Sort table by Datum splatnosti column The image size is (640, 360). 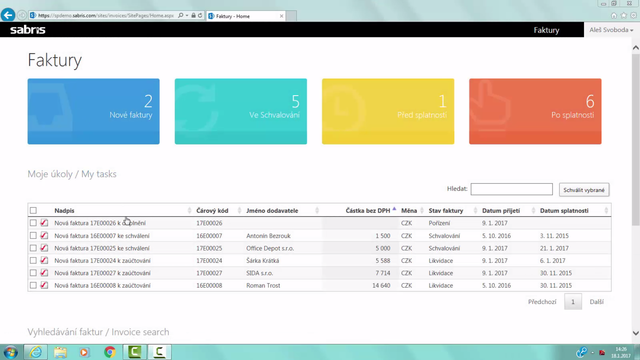click(564, 211)
